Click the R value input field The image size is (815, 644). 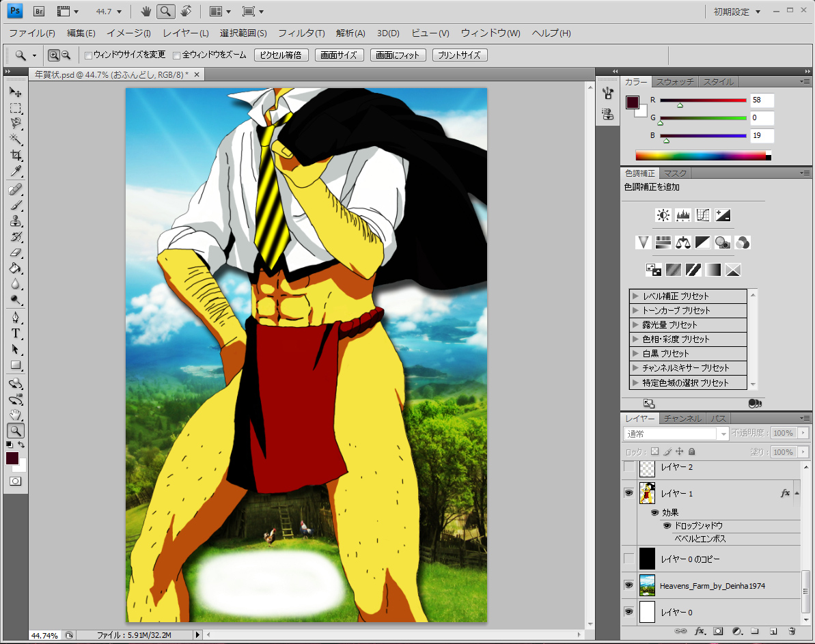tap(762, 100)
